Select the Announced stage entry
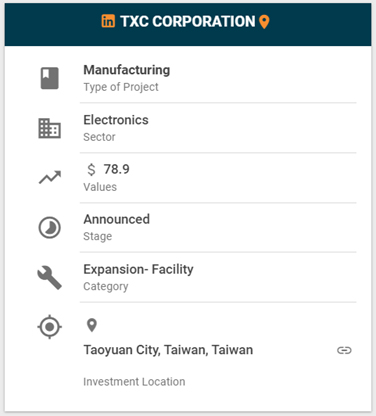The width and height of the screenshot is (376, 416). pyautogui.click(x=117, y=219)
